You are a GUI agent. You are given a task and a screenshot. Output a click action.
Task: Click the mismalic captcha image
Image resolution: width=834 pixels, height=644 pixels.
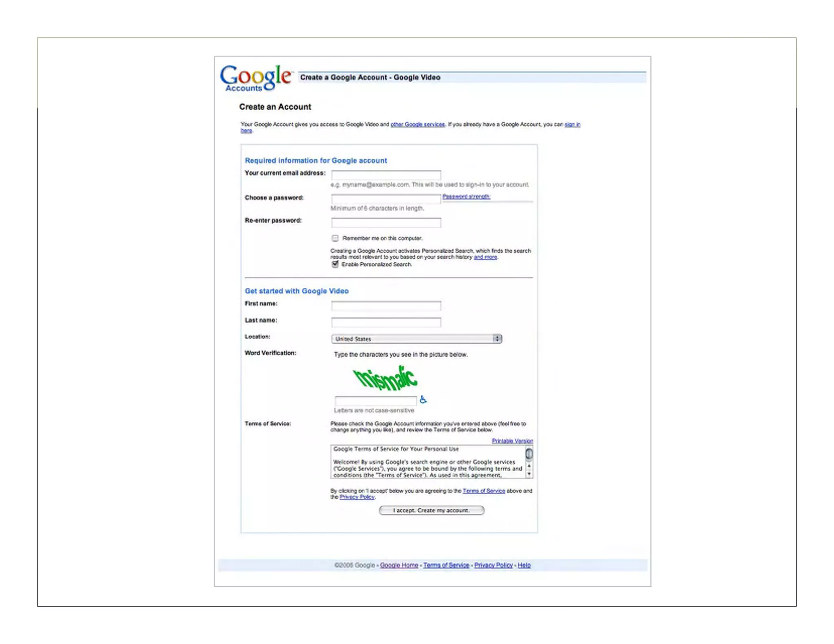(x=385, y=378)
